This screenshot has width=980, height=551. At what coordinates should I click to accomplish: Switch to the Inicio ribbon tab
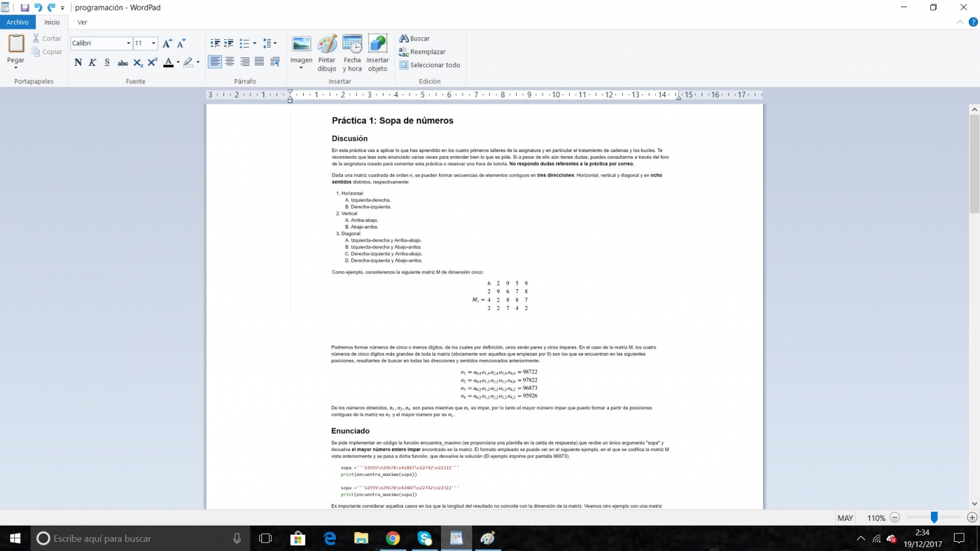click(52, 22)
